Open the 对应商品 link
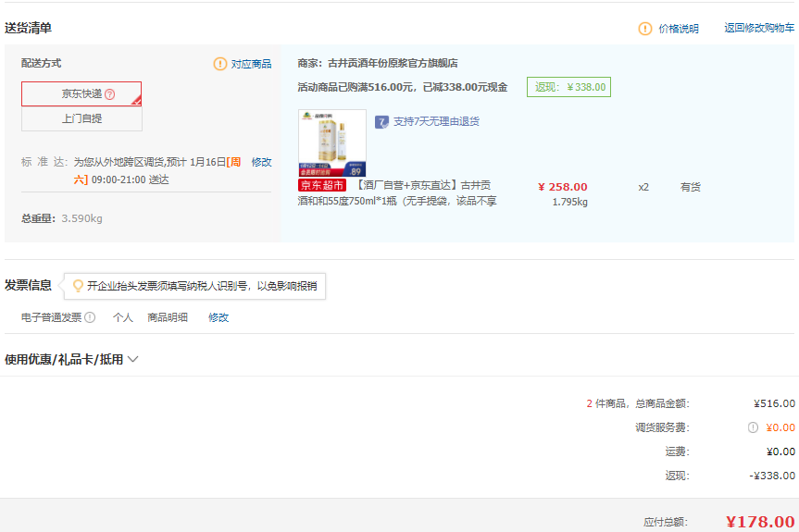 (x=251, y=64)
